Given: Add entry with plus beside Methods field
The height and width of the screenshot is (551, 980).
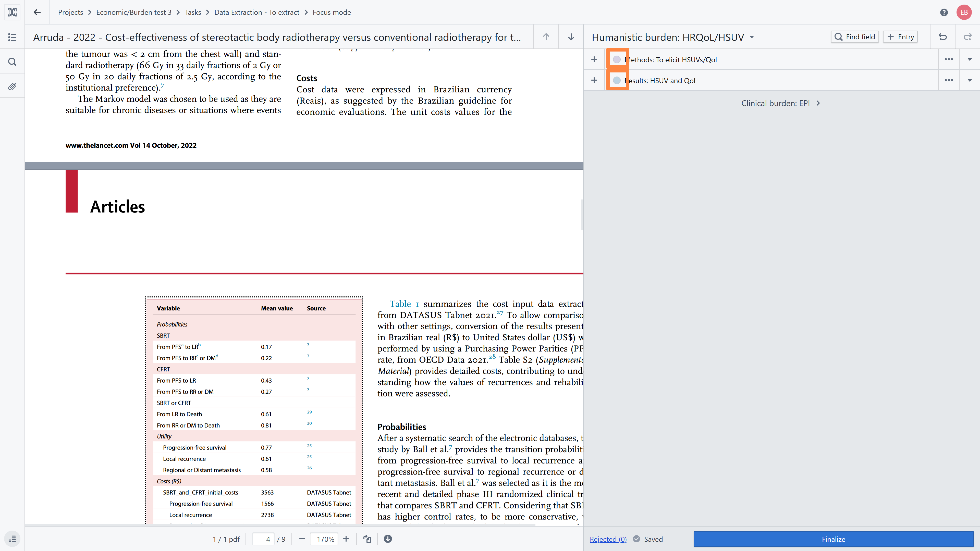Looking at the screenshot, I should [x=594, y=59].
